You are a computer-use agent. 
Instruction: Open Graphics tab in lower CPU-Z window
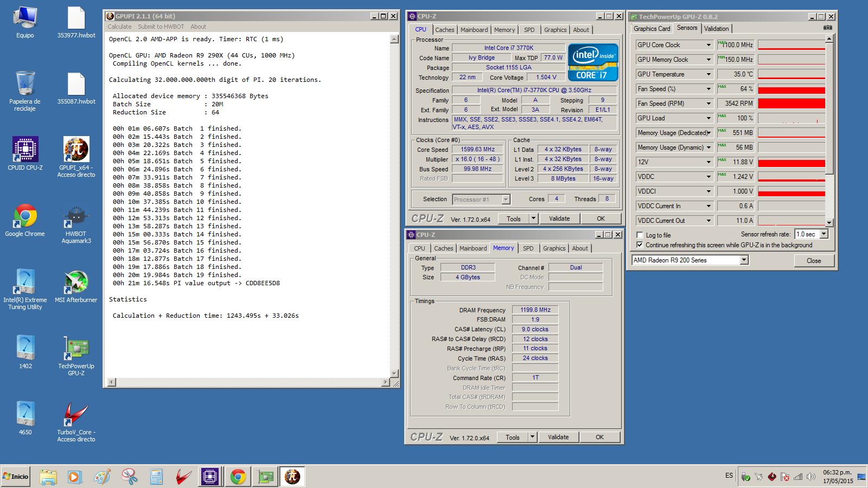click(x=554, y=248)
